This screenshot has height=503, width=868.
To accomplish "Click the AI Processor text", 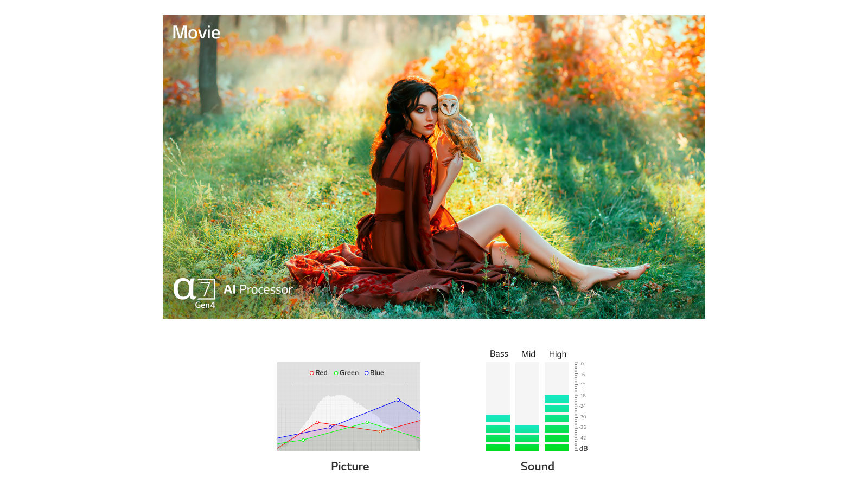I will (x=258, y=289).
